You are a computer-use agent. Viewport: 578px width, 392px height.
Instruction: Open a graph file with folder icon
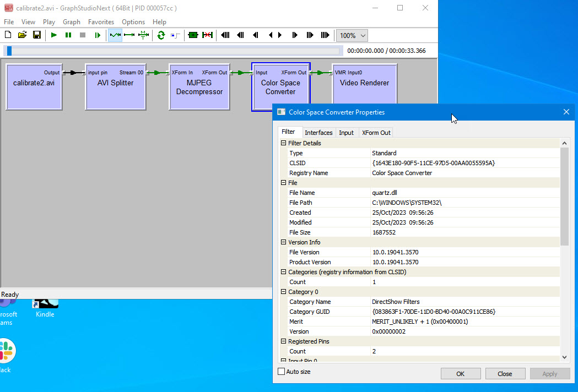coord(22,35)
